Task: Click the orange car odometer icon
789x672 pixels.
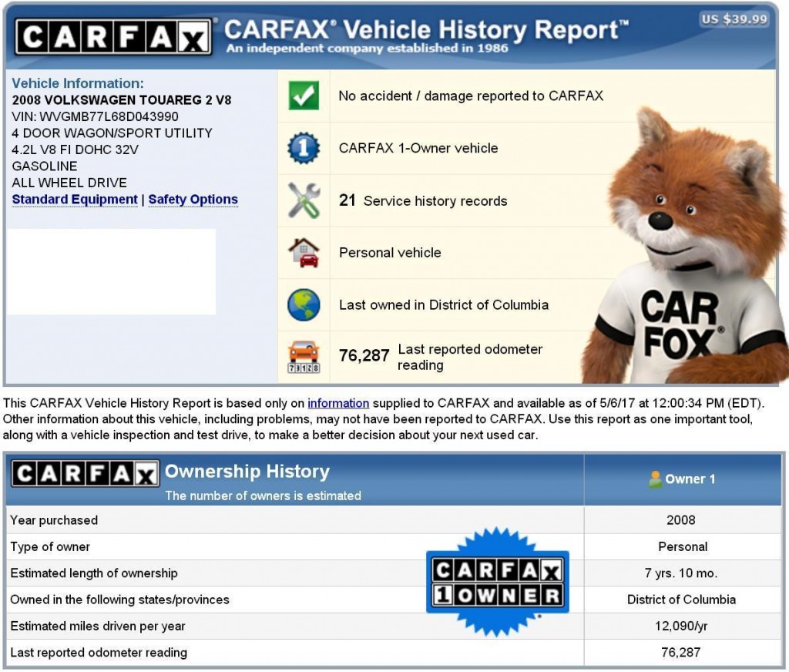Action: pyautogui.click(x=304, y=357)
